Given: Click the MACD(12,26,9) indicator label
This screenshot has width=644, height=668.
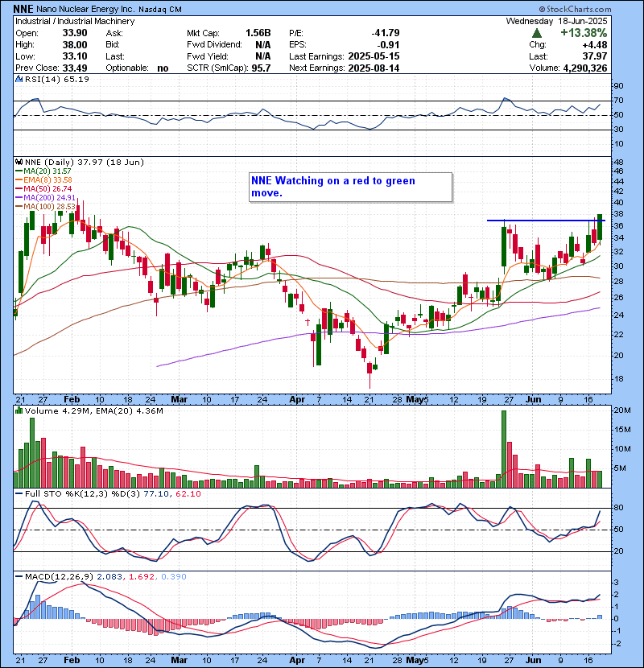Looking at the screenshot, I should tap(59, 577).
